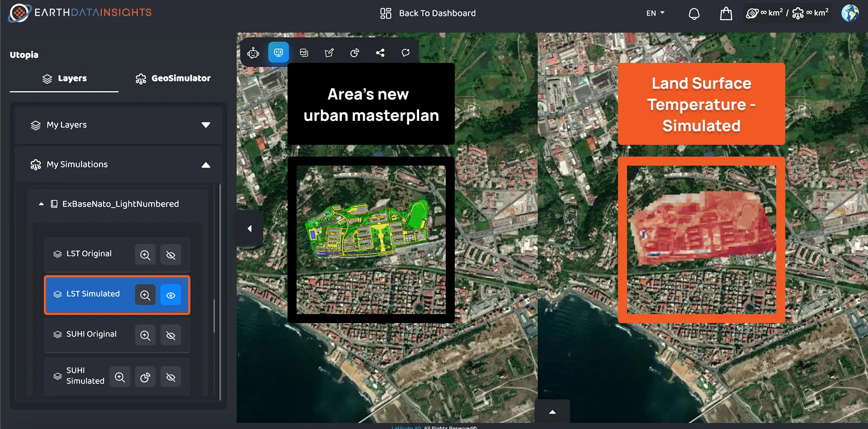Image resolution: width=868 pixels, height=429 pixels.
Task: Show the SUHI Original layer
Action: (171, 335)
